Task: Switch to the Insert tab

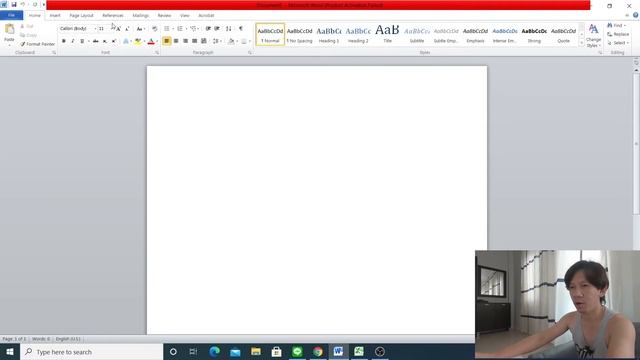Action: 55,16
